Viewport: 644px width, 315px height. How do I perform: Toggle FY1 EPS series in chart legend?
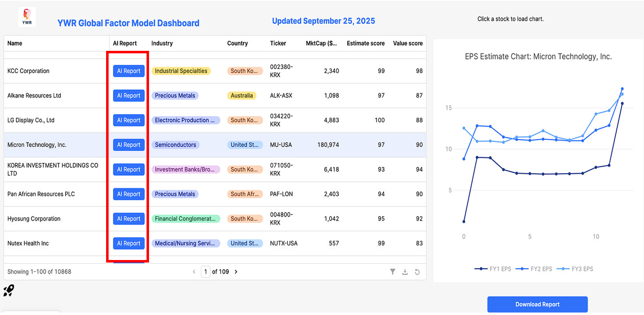(492, 269)
